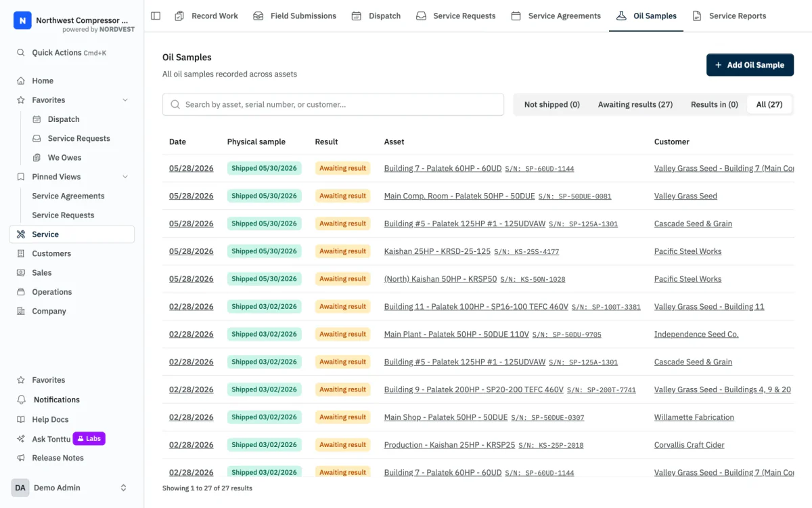Open Building 11 Palatek 100HP asset
Screen dimensions: 812x508
point(476,307)
